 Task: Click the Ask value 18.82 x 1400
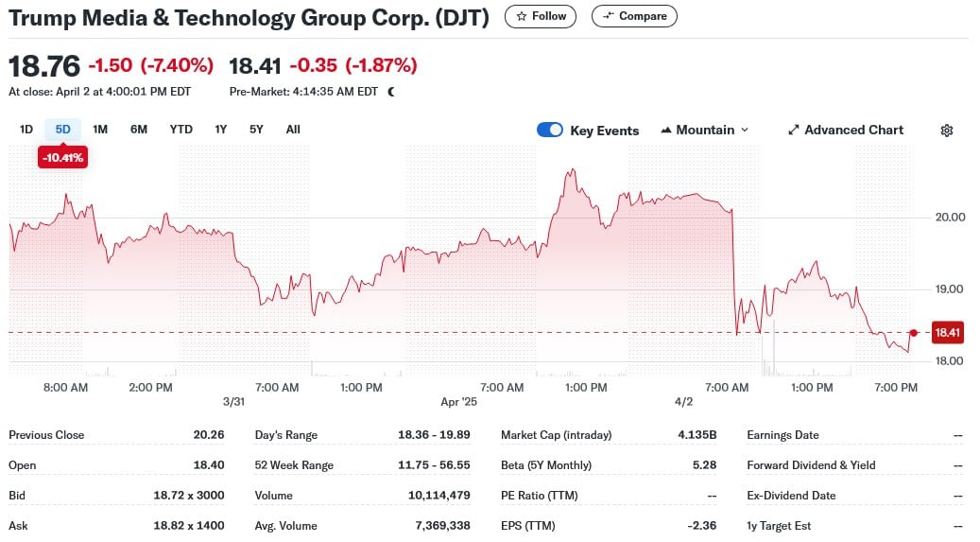(x=189, y=526)
